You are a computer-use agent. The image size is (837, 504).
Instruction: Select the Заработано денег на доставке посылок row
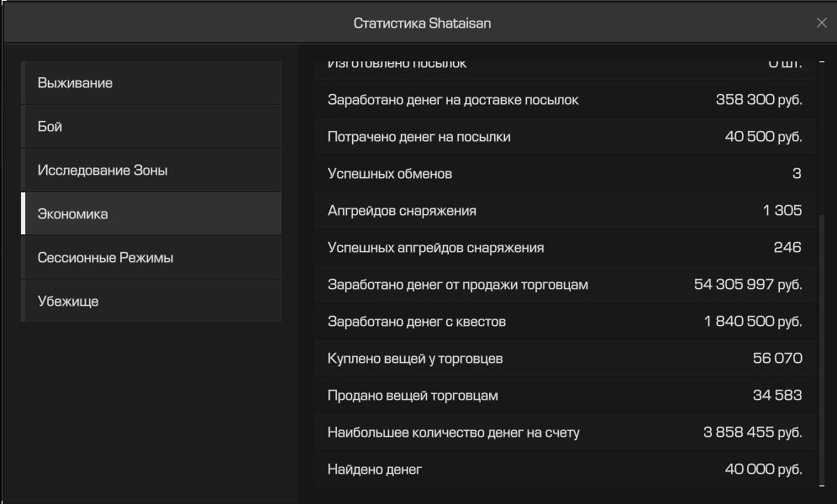click(x=565, y=100)
